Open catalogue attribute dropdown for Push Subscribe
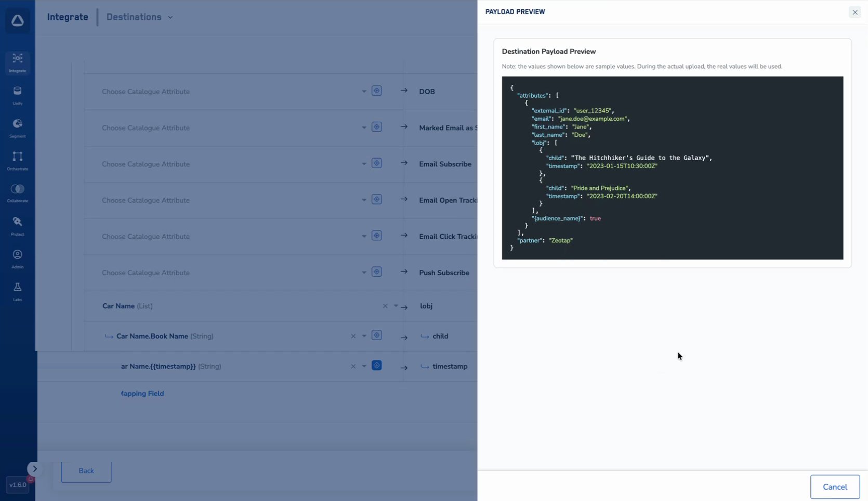The height and width of the screenshot is (501, 868). (x=364, y=273)
